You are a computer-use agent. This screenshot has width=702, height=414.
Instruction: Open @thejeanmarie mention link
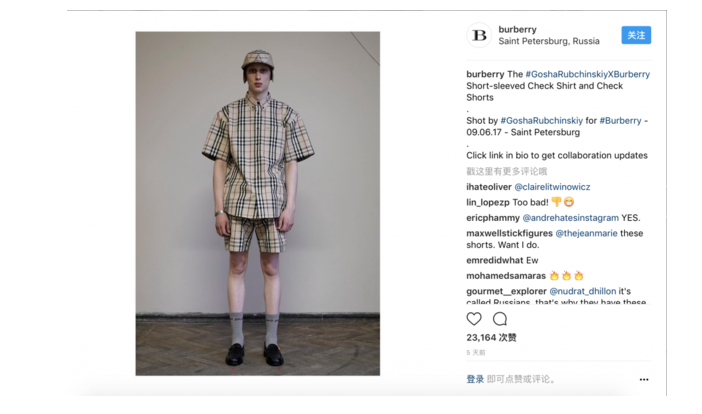(586, 233)
